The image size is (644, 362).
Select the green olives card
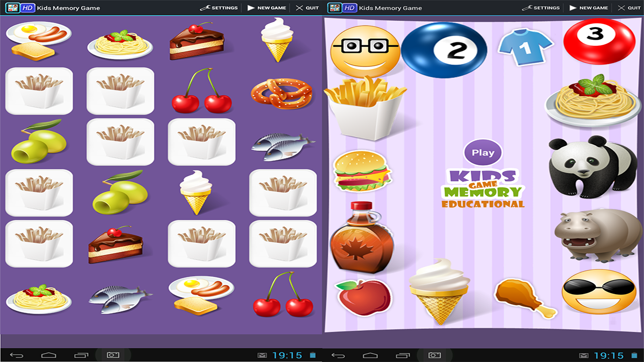click(x=39, y=142)
